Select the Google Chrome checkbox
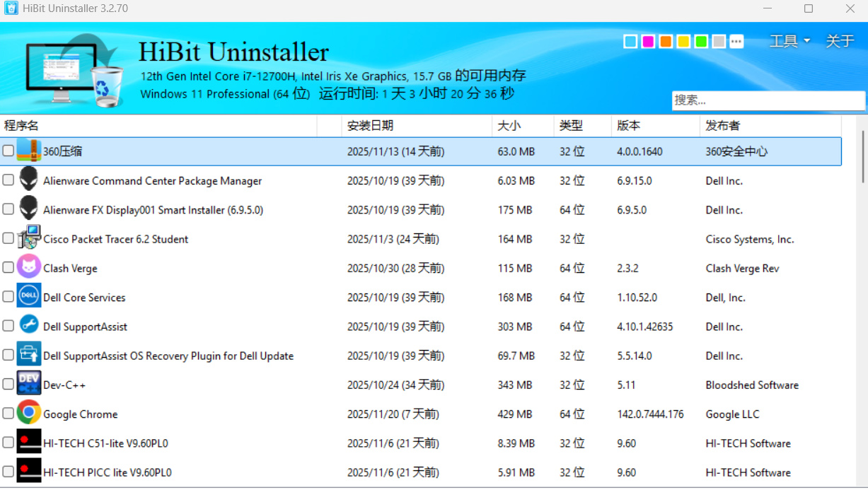Image resolution: width=868 pixels, height=490 pixels. 8,414
